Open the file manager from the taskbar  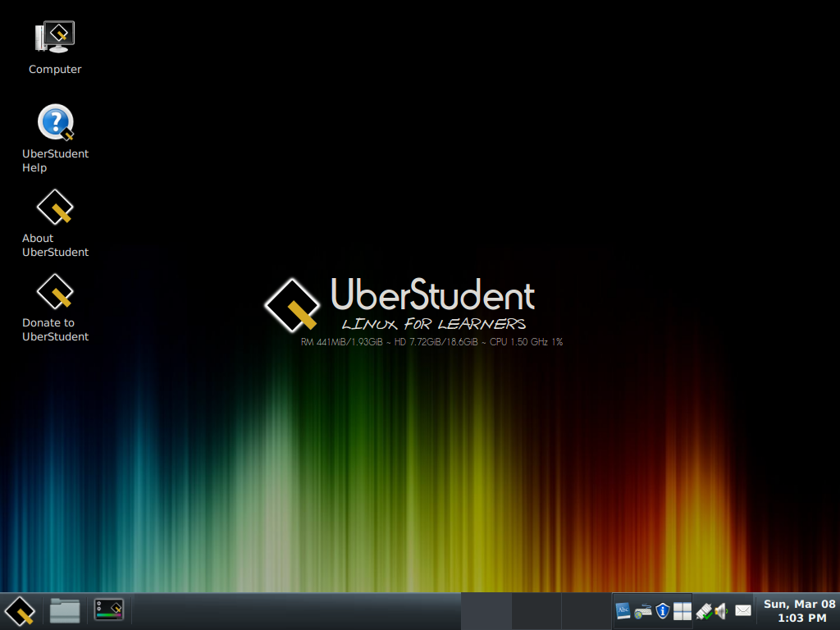coord(65,610)
